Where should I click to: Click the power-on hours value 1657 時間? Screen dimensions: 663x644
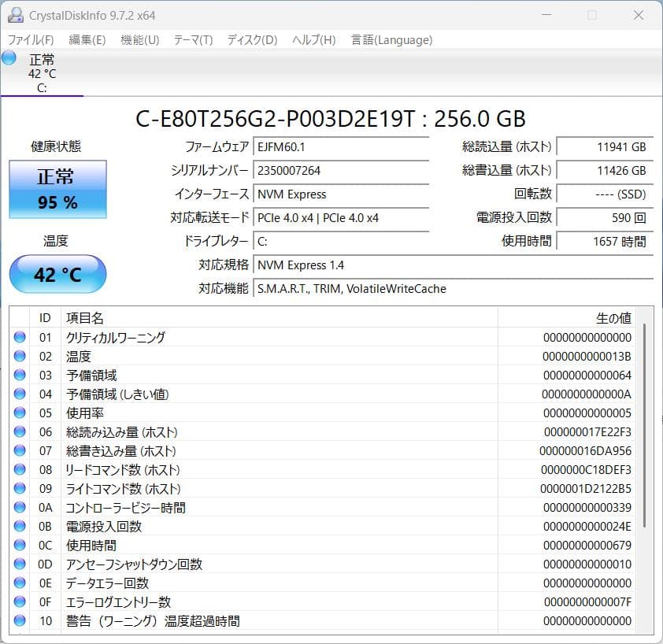pyautogui.click(x=605, y=242)
